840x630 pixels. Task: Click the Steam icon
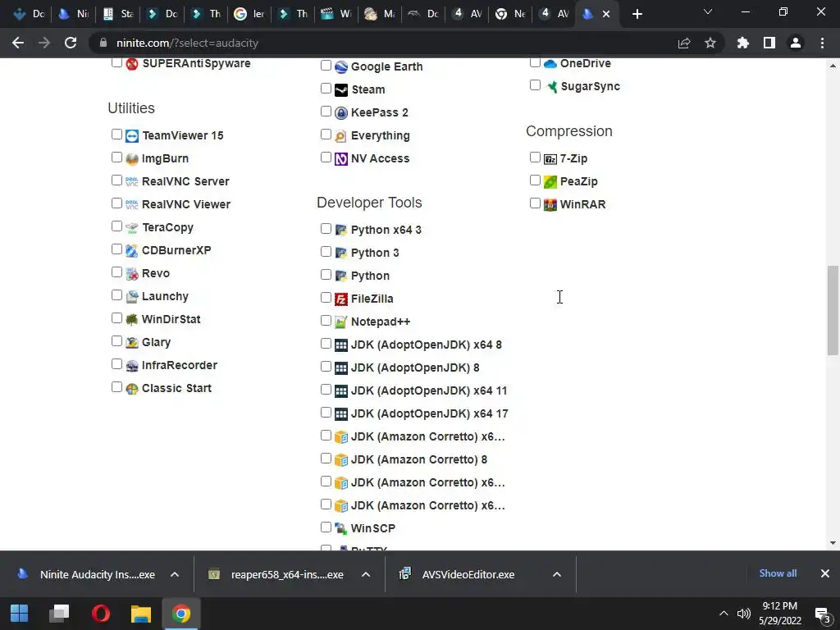click(341, 90)
